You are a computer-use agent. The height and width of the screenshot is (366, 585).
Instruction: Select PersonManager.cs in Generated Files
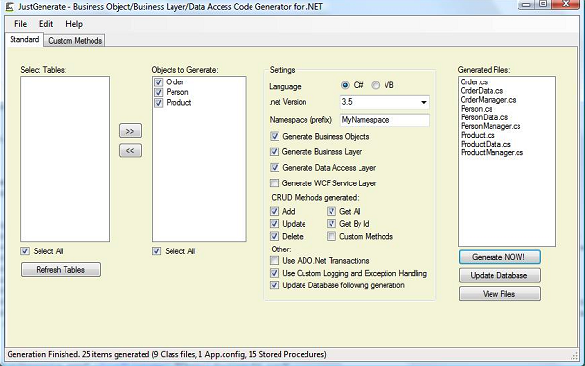[491, 126]
